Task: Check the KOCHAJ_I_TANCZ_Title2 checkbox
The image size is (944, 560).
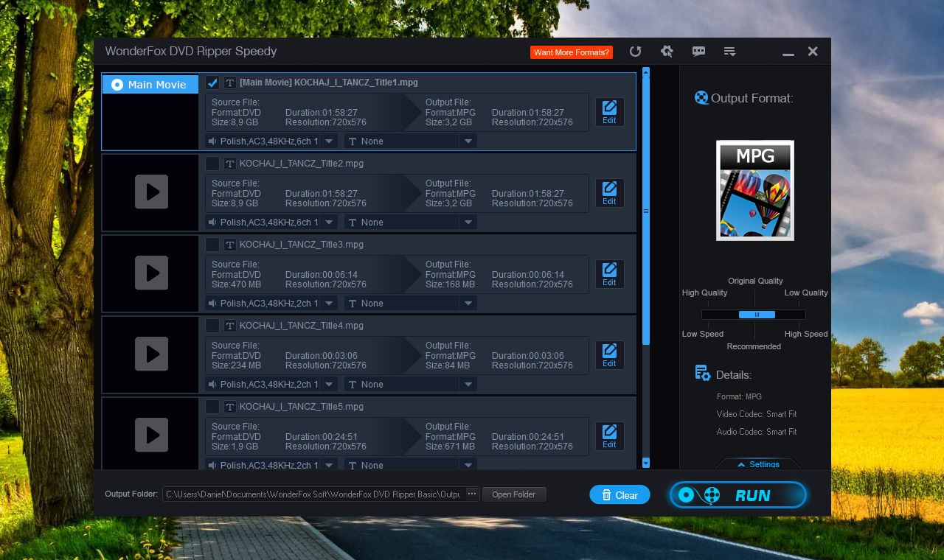Action: click(x=212, y=164)
